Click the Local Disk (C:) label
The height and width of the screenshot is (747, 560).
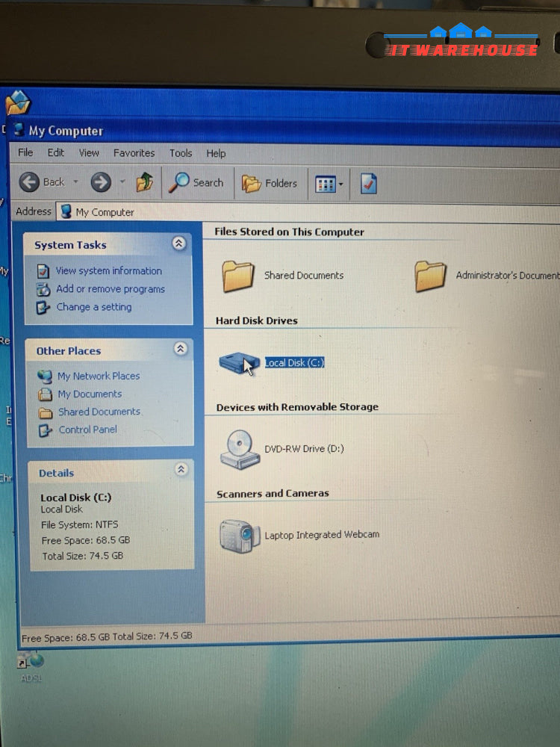point(294,362)
